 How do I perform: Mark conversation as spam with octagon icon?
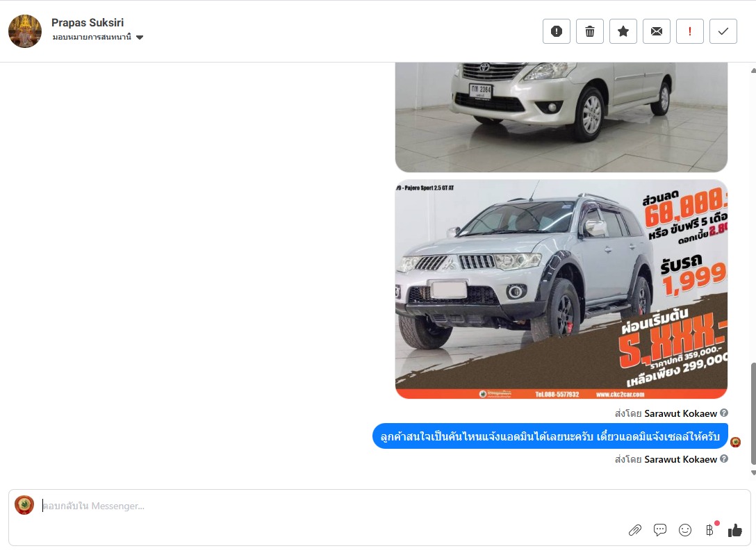(x=557, y=31)
